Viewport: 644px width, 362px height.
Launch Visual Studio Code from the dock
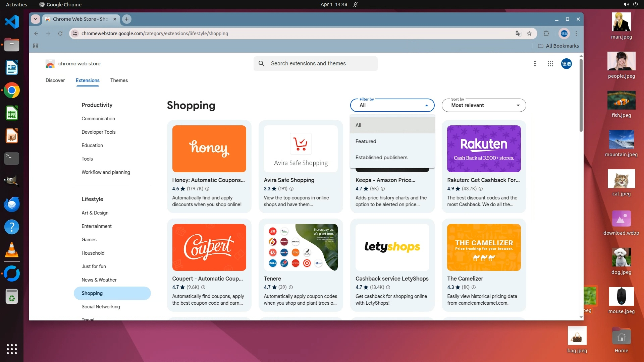12,22
